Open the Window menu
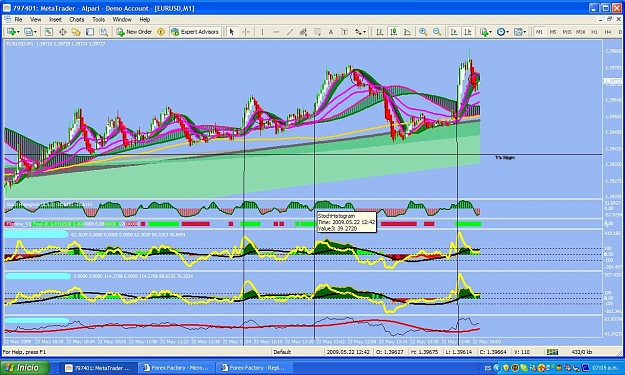This screenshot has height=375, width=625. tap(122, 20)
